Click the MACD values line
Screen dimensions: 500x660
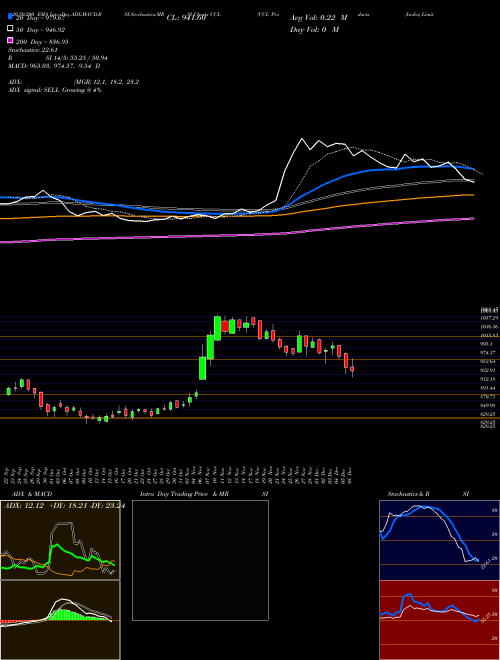click(x=54, y=66)
